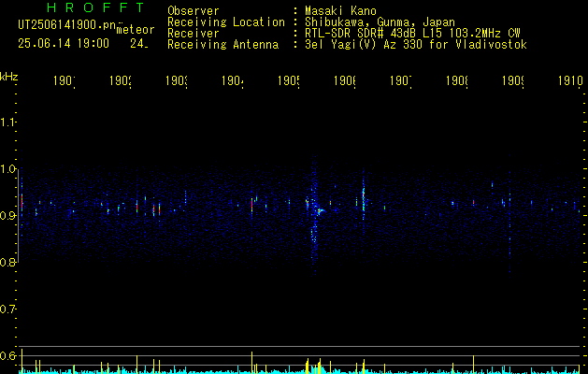This screenshot has height=374, width=588.
Task: Click the 0.8 frequency axis label
Action: pos(7,262)
